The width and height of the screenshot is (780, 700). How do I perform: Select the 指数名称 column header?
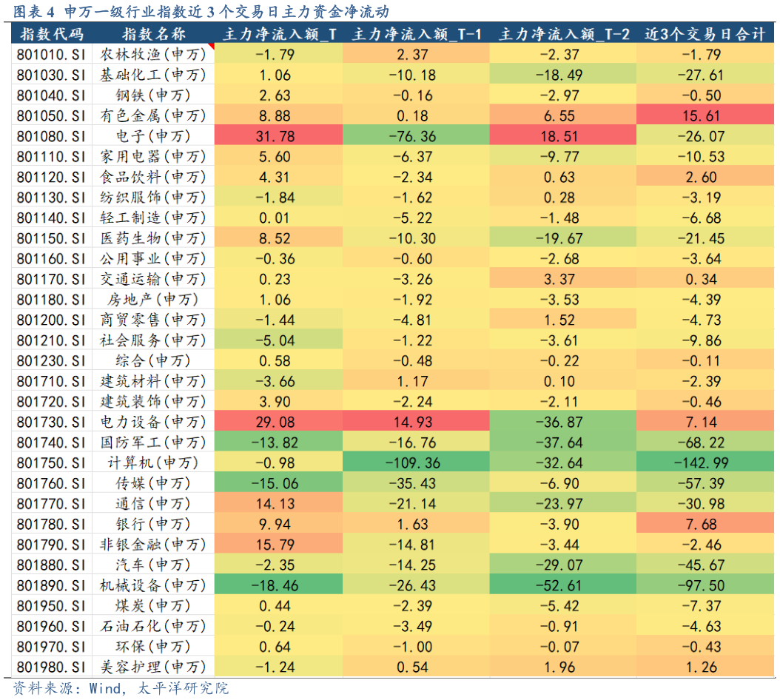pyautogui.click(x=153, y=34)
